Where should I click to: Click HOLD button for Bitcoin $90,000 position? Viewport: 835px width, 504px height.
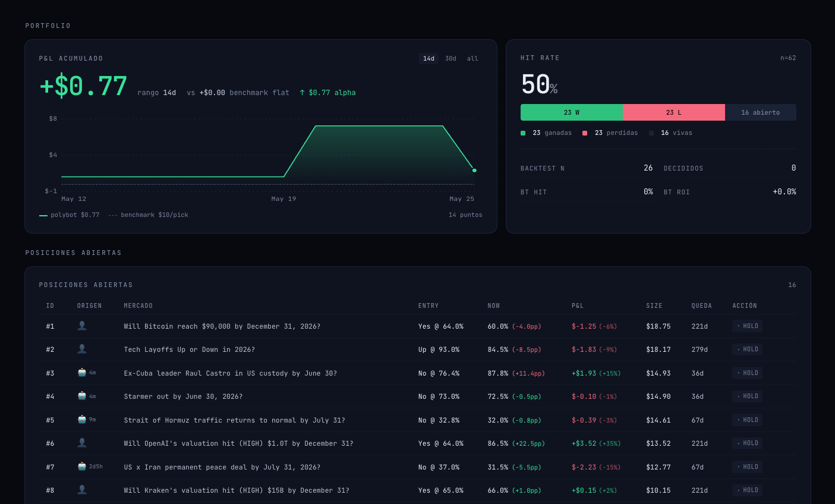pos(748,326)
